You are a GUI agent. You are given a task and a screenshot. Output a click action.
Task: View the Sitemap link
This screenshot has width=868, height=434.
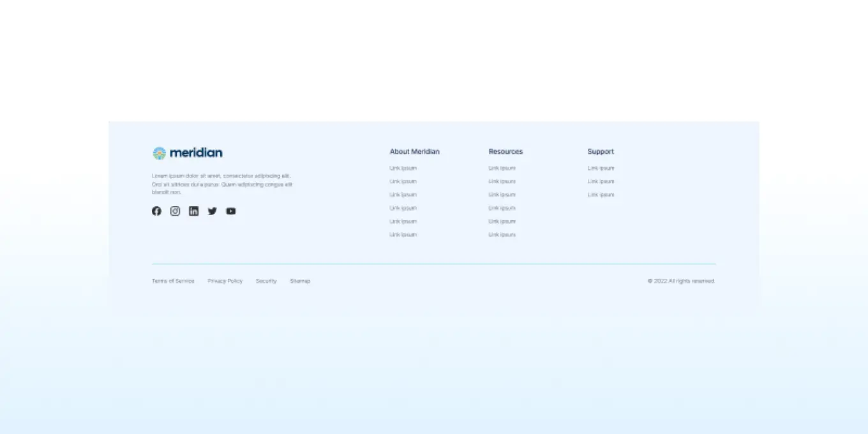click(x=300, y=281)
